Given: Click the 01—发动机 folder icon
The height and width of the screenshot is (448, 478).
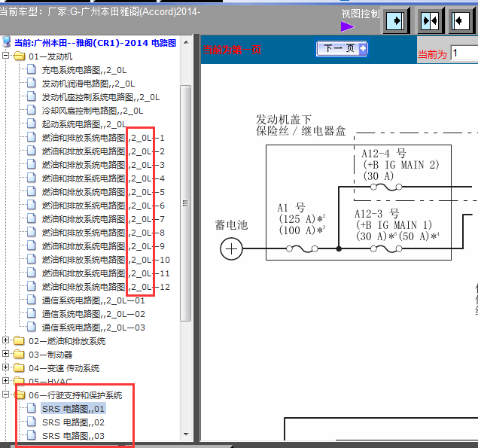Looking at the screenshot, I should [20, 56].
